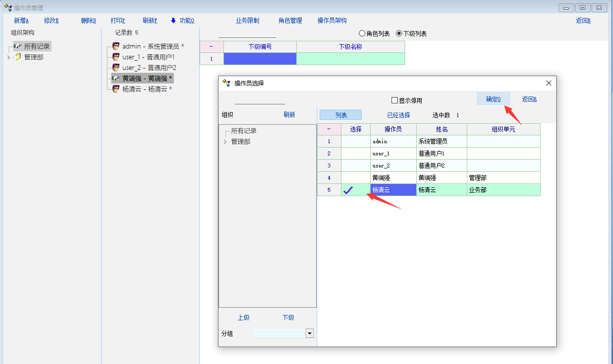Click the 所有记录 tree icon in sidebar

coord(17,47)
